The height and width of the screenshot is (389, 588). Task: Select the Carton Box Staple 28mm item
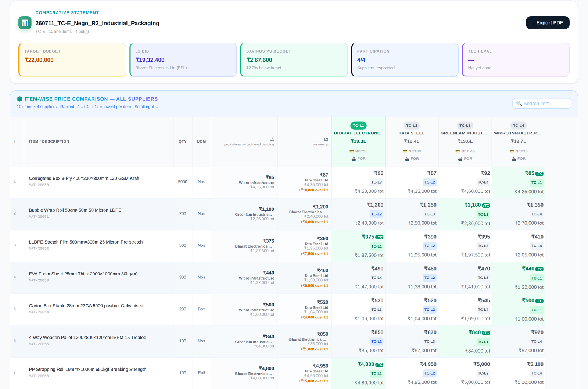point(86,306)
